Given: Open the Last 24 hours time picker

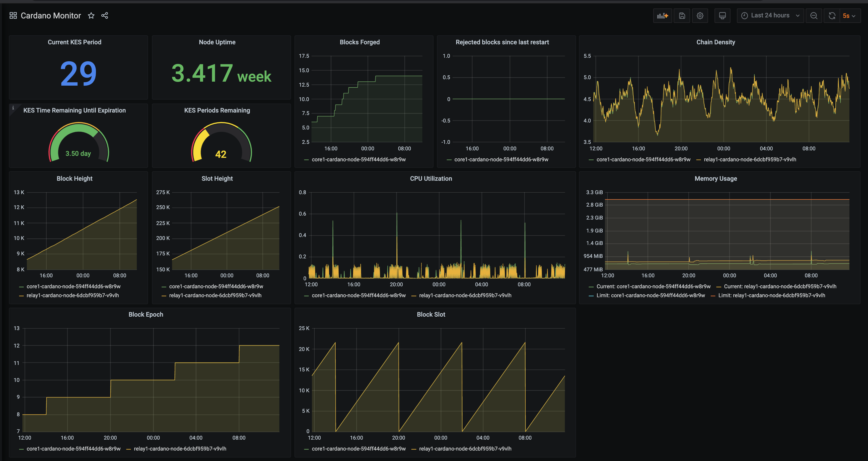Looking at the screenshot, I should coord(770,16).
